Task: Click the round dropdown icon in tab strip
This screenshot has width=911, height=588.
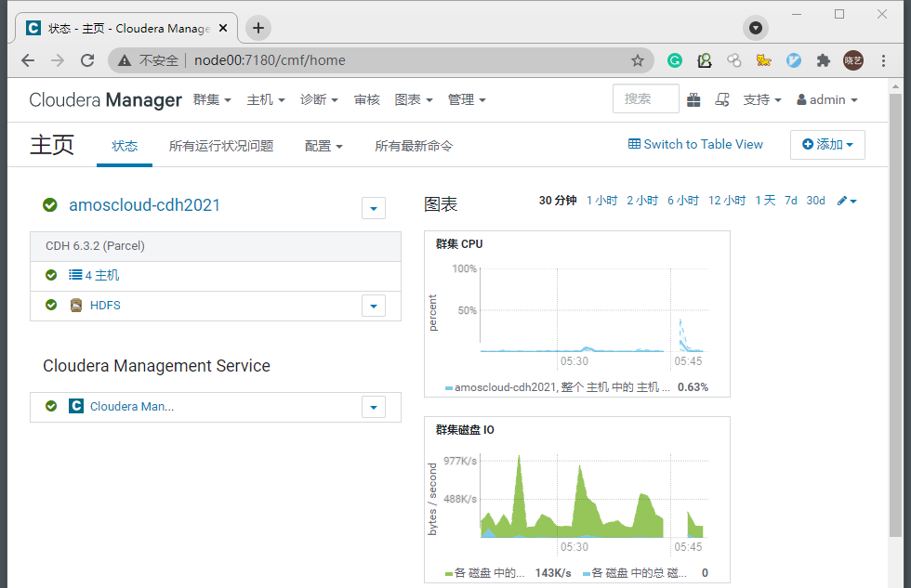Action: click(755, 28)
